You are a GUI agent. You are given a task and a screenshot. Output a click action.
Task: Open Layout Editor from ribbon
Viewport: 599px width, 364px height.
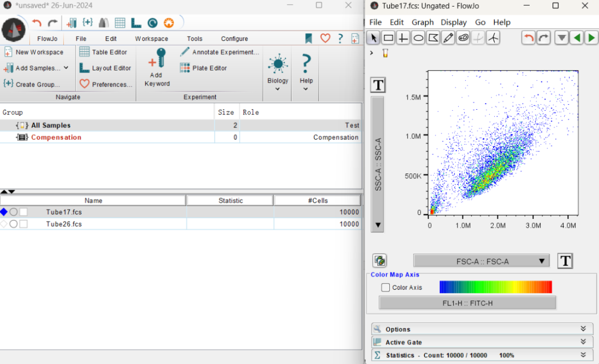(105, 68)
